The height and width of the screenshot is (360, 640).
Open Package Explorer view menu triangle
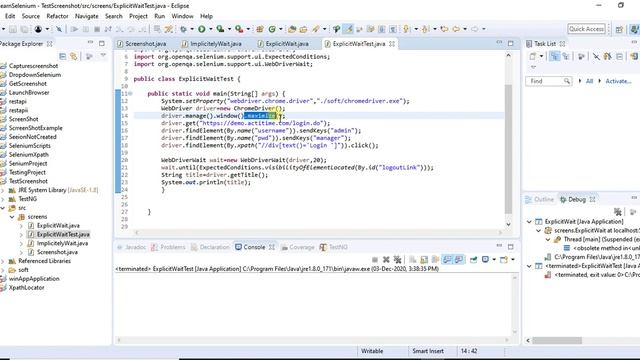[103, 56]
